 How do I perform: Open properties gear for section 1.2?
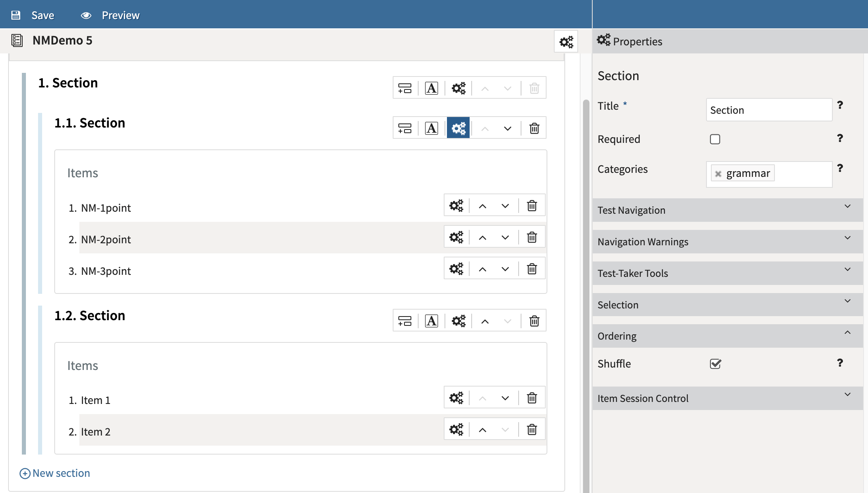[x=458, y=321]
